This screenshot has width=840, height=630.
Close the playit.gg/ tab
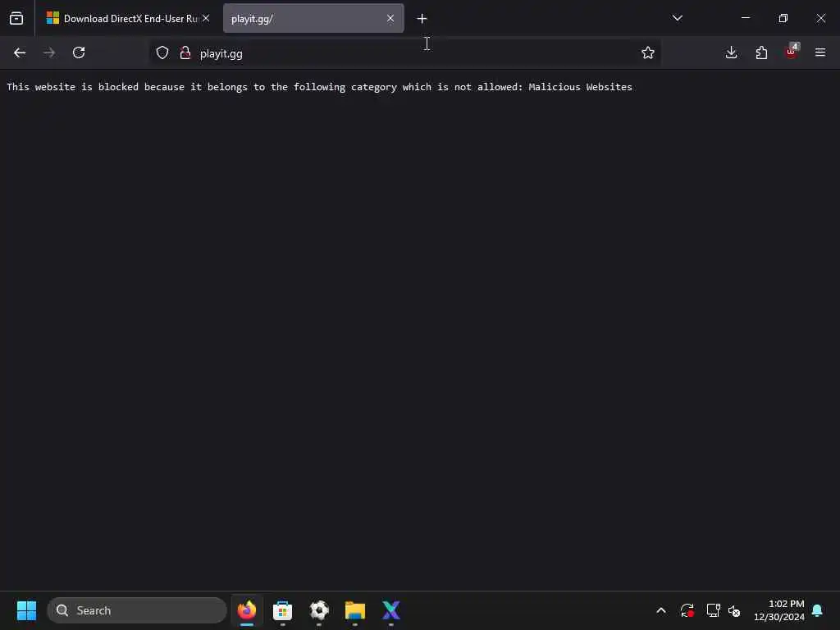390,18
